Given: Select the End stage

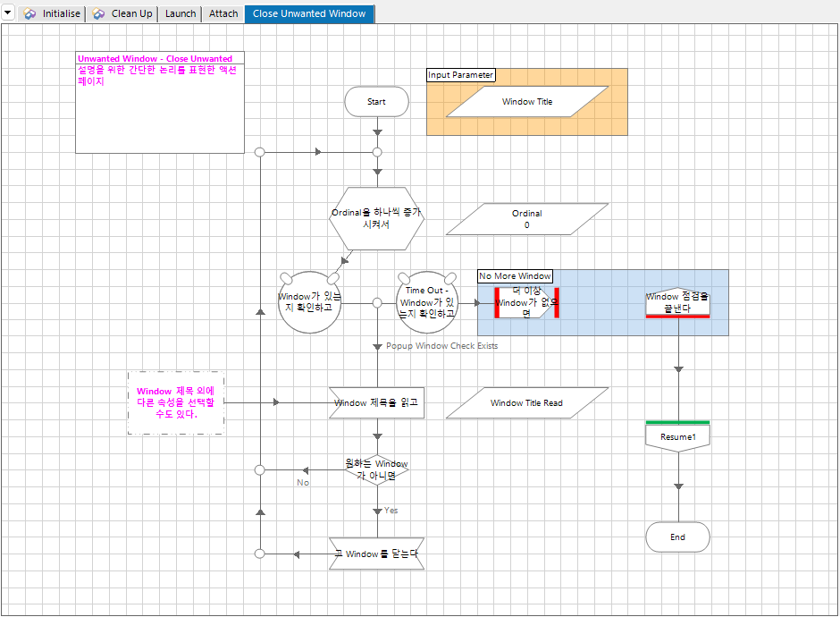Looking at the screenshot, I should 677,537.
